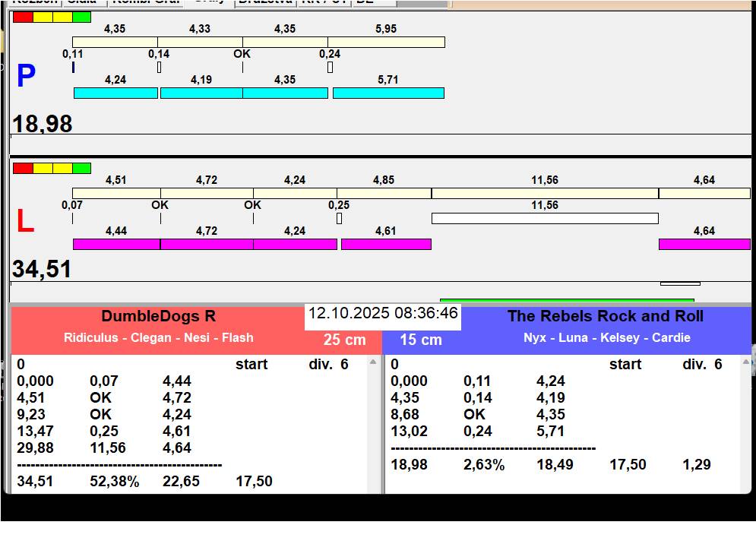The height and width of the screenshot is (544, 756).
Task: Click the red start light in lane L
Action: point(23,168)
